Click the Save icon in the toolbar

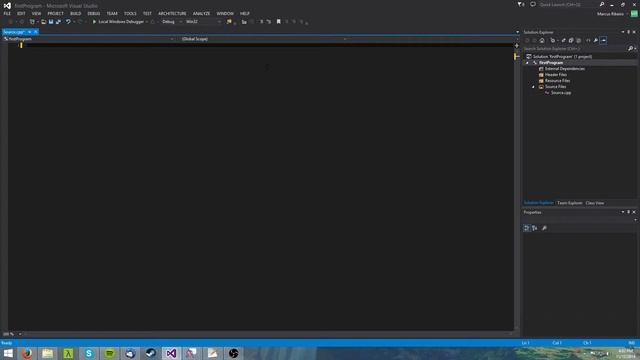click(51, 22)
